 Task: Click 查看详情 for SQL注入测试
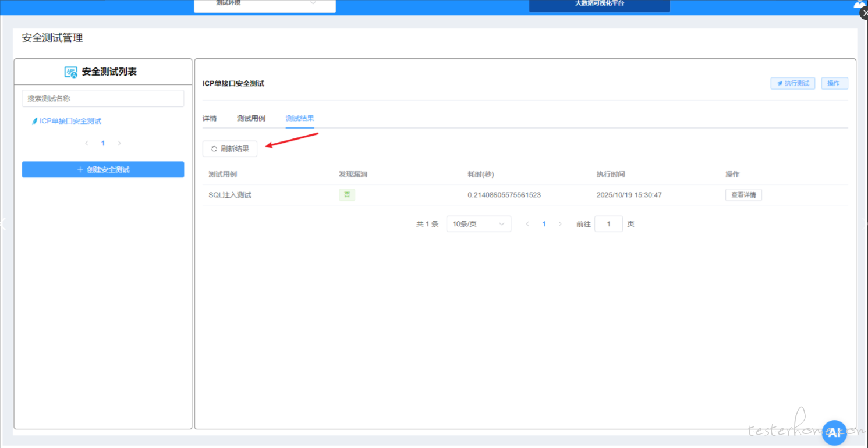743,195
